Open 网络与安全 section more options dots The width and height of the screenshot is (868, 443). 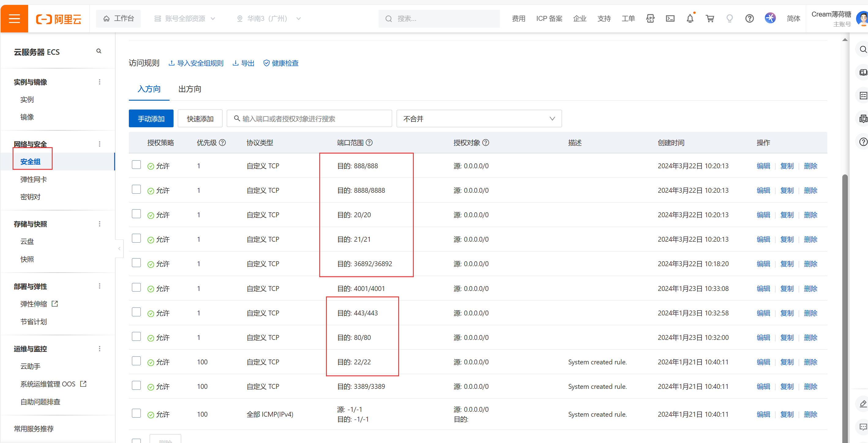[x=99, y=144]
